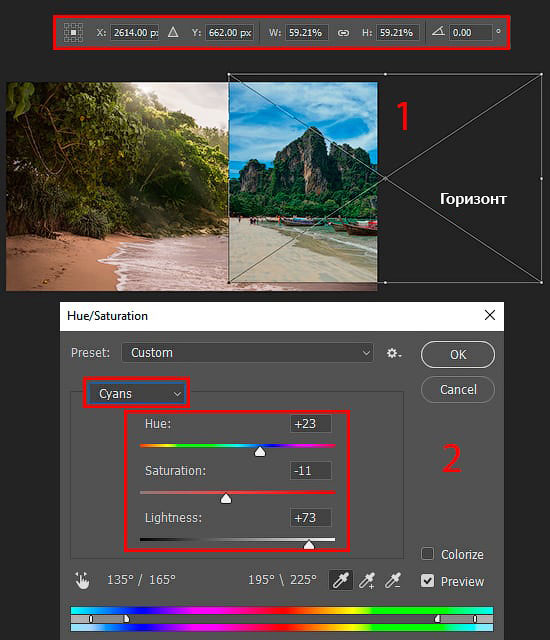Click the beach mountain image layer
Screen dimensions: 550x640
tap(303, 182)
